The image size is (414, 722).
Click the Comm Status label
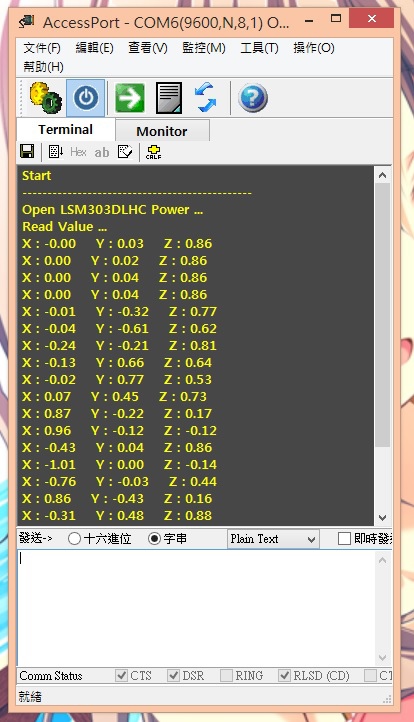coord(51,675)
